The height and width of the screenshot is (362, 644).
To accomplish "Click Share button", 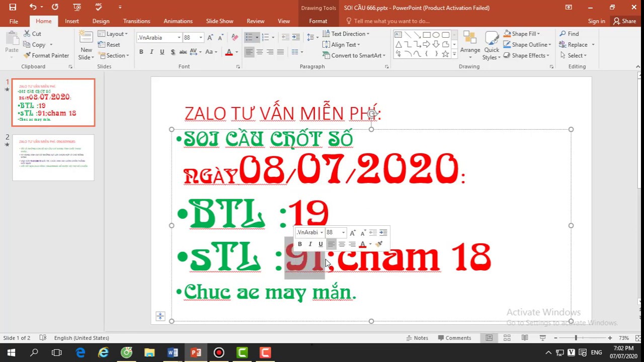I will coord(624,21).
